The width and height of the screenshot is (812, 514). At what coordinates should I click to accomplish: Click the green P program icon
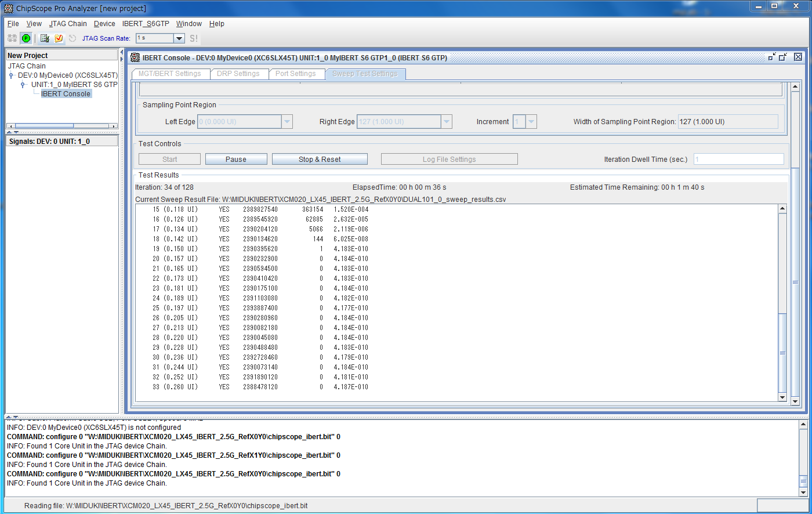[26, 38]
